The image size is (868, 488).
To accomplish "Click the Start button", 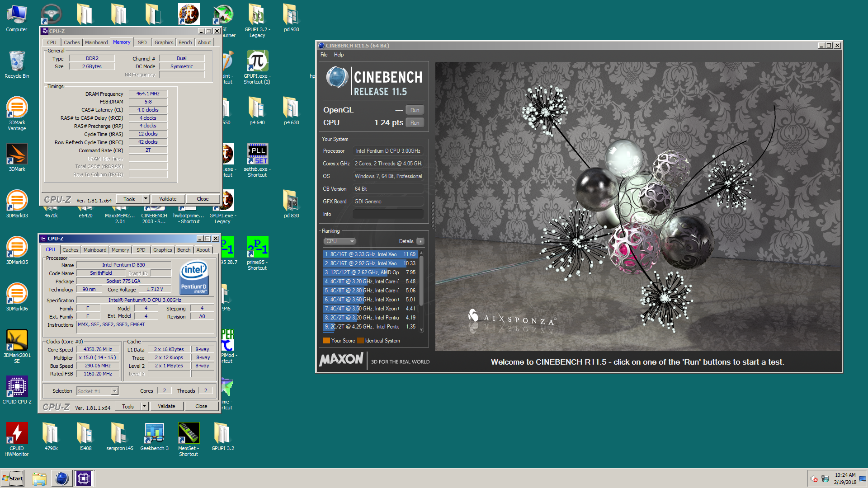I will (13, 478).
